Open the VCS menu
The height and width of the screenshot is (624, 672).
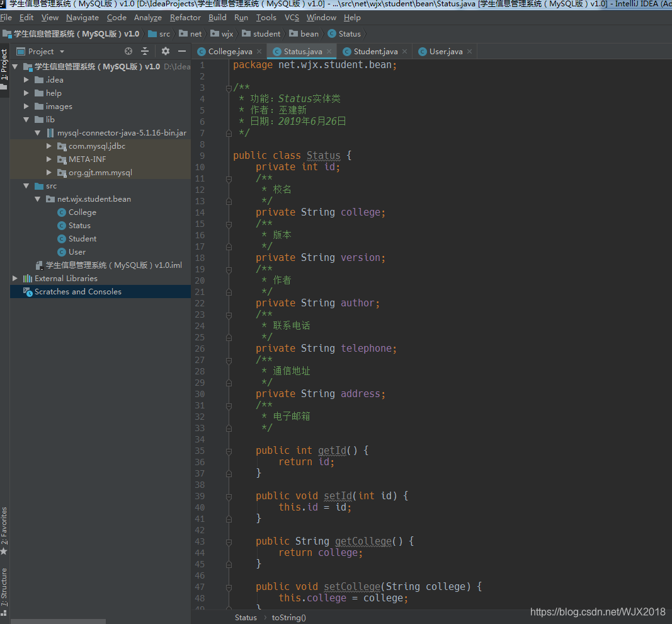292,18
